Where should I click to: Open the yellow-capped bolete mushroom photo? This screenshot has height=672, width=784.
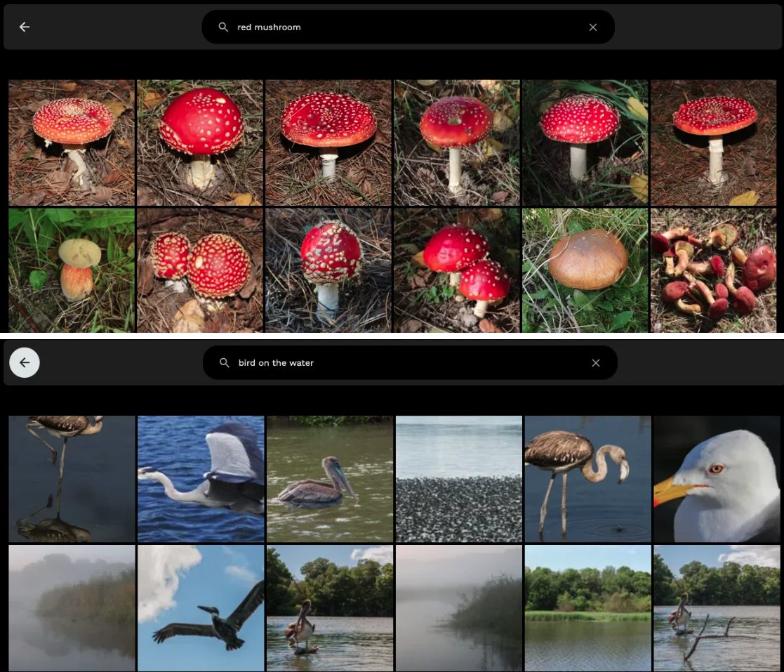tap(72, 270)
